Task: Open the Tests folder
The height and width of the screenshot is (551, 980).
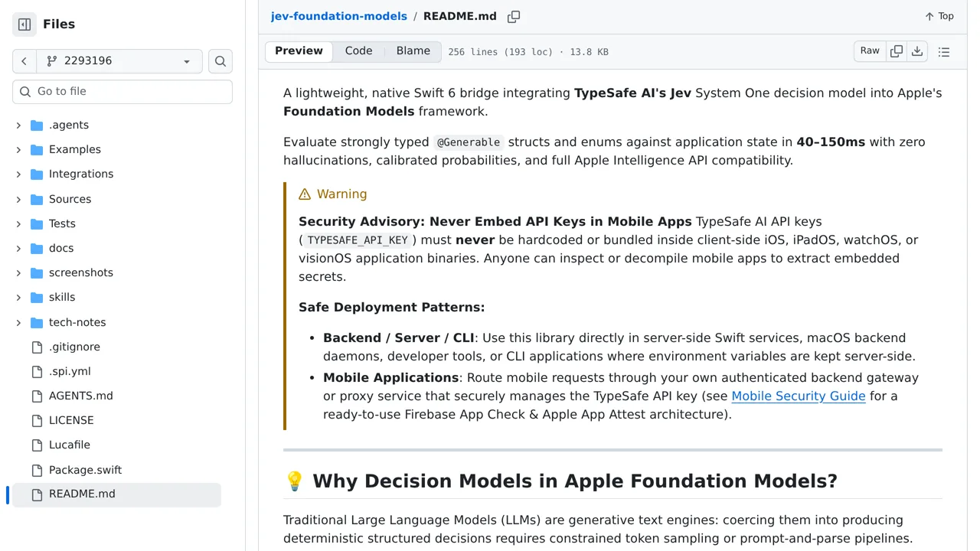Action: pos(62,224)
